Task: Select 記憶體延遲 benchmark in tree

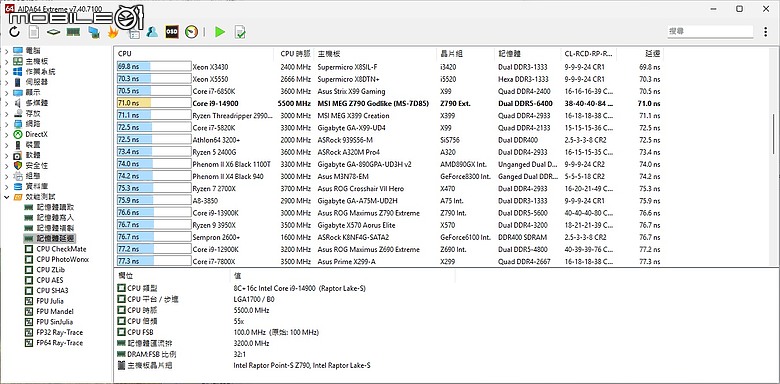Action: point(55,238)
